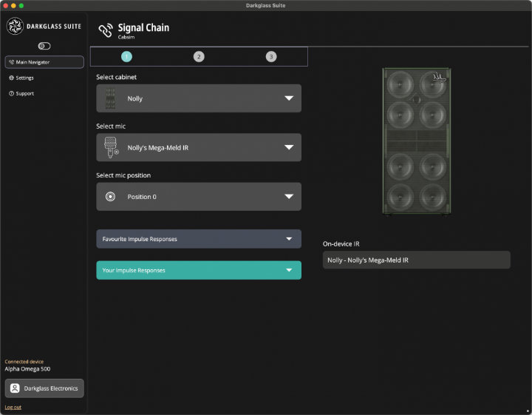Viewport: 532px width, 415px height.
Task: Select cabsim slot 1 tab
Action: tap(126, 57)
